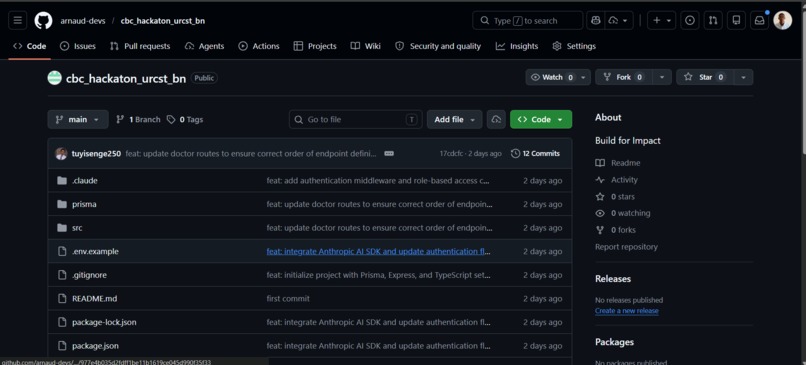Image resolution: width=806 pixels, height=365 pixels.
Task: Open the tuyisenge250 author username link
Action: pyautogui.click(x=96, y=153)
